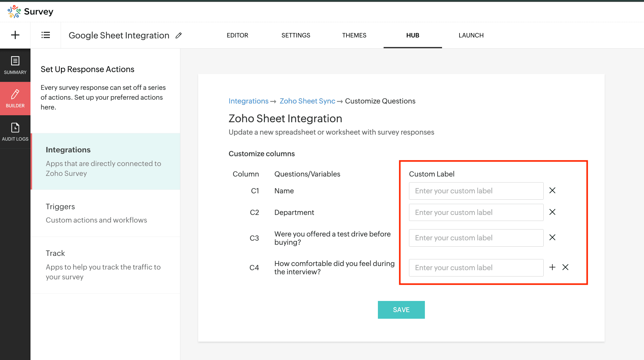This screenshot has width=644, height=360.
Task: Go to the Themes tab
Action: pyautogui.click(x=354, y=35)
